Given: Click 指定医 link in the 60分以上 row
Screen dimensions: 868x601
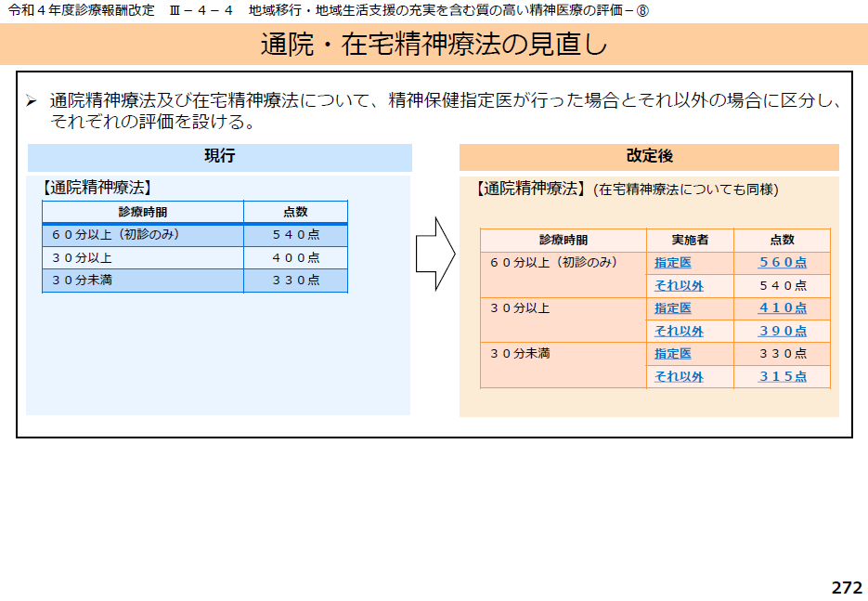Looking at the screenshot, I should pyautogui.click(x=673, y=263).
